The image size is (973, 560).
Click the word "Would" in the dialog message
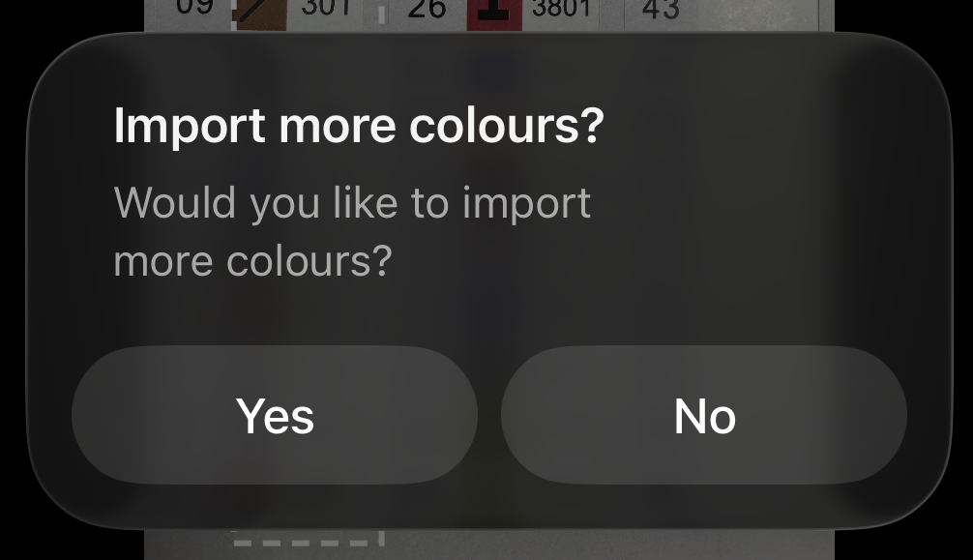(174, 203)
